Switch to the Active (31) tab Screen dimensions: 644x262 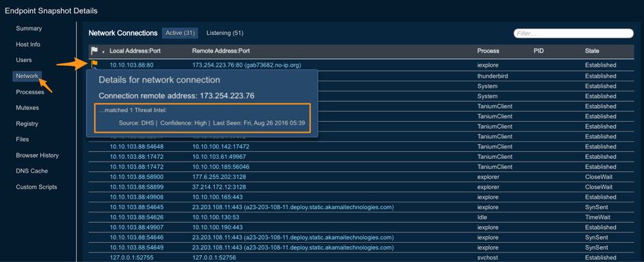[181, 33]
